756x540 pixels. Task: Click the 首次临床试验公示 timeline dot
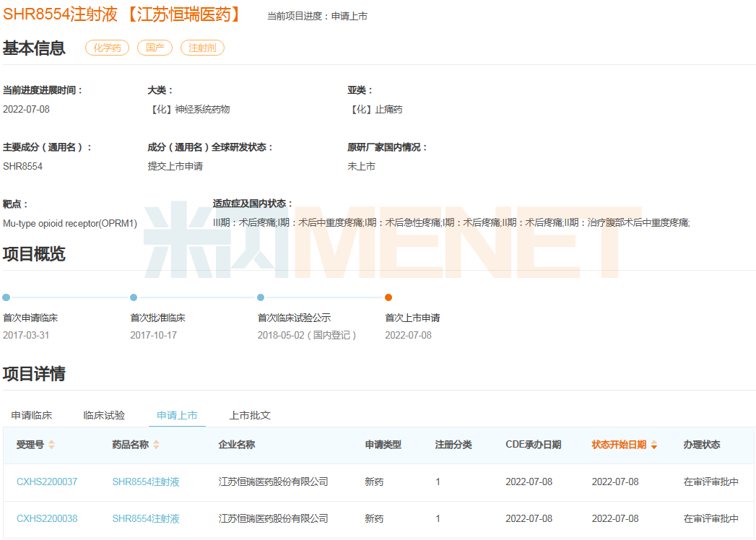(x=261, y=297)
